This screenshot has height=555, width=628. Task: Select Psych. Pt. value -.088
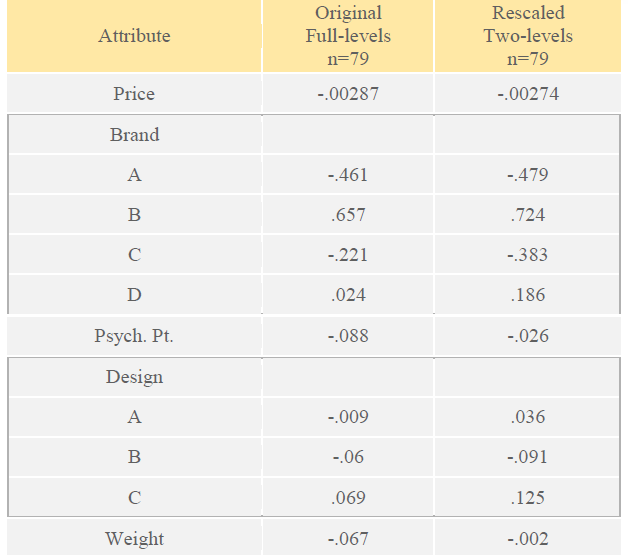[348, 336]
